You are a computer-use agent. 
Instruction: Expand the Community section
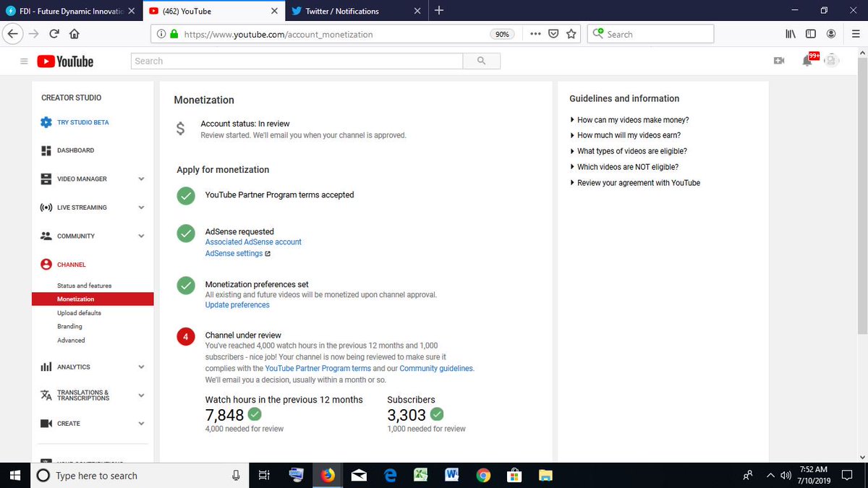[x=141, y=236]
